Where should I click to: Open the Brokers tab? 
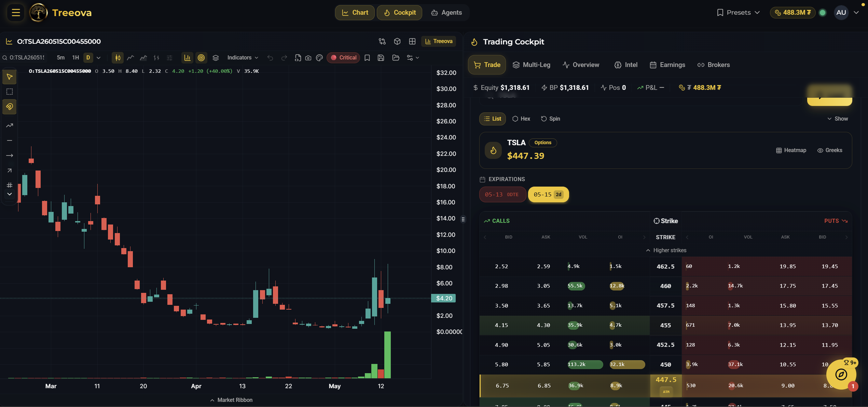(714, 65)
